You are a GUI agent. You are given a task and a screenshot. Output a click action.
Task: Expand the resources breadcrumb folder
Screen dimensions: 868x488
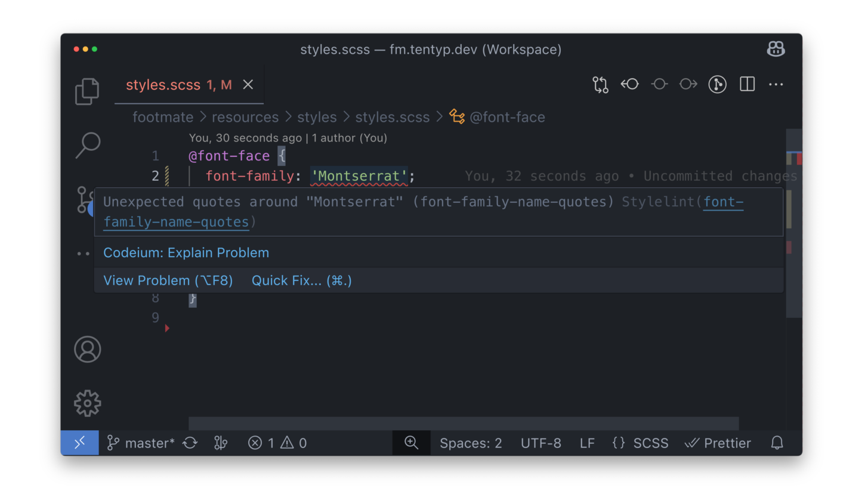coord(245,117)
